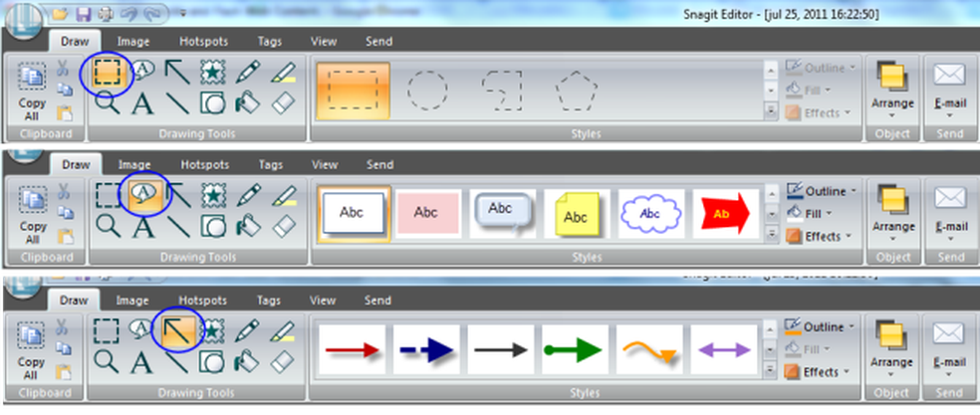This screenshot has width=980, height=415.
Task: Expand styles gallery in arrow-styles ribbon
Action: 770,370
